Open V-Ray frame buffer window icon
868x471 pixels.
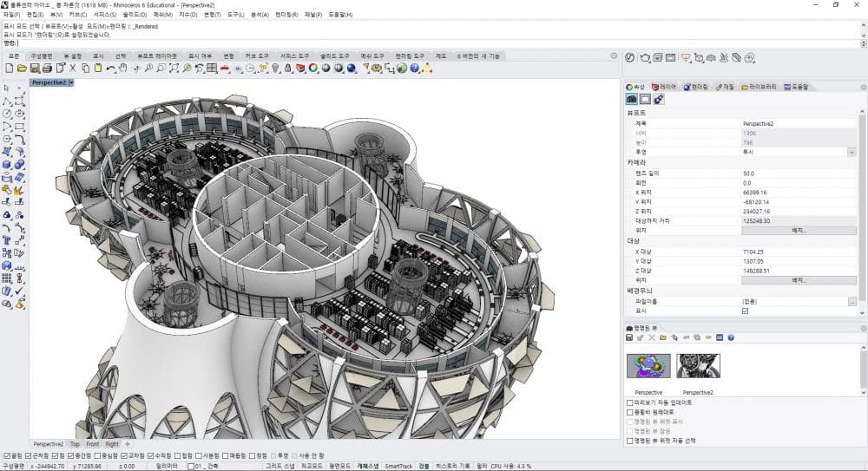click(670, 57)
